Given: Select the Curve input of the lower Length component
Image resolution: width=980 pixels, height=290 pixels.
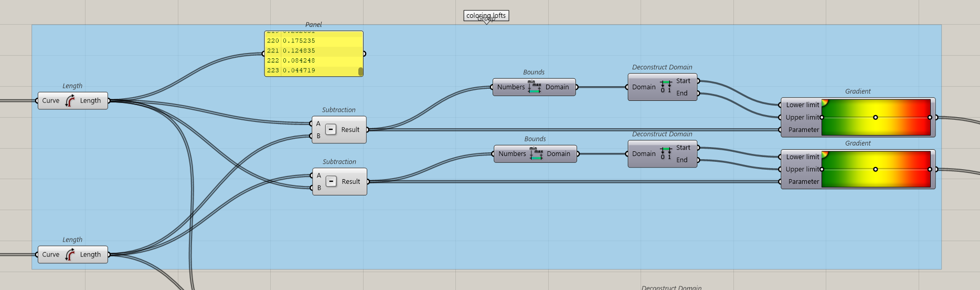Looking at the screenshot, I should [50, 255].
